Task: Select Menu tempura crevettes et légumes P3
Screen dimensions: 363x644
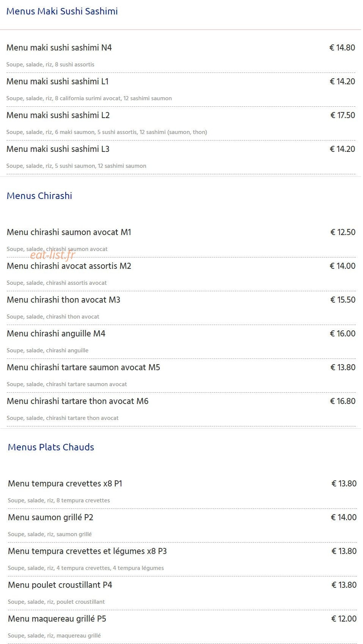Action: (87, 551)
